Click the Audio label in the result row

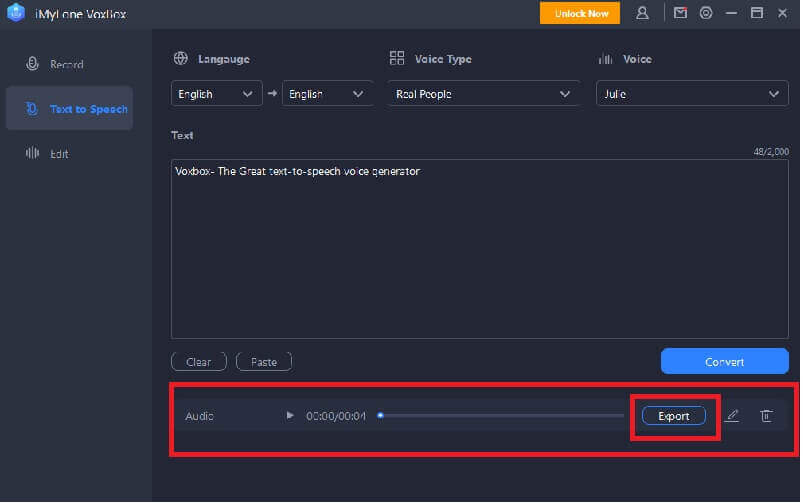(x=199, y=416)
